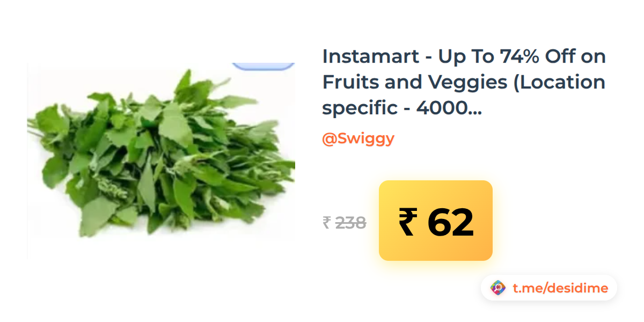
Task: Select the leafy greens product image
Action: point(161,161)
